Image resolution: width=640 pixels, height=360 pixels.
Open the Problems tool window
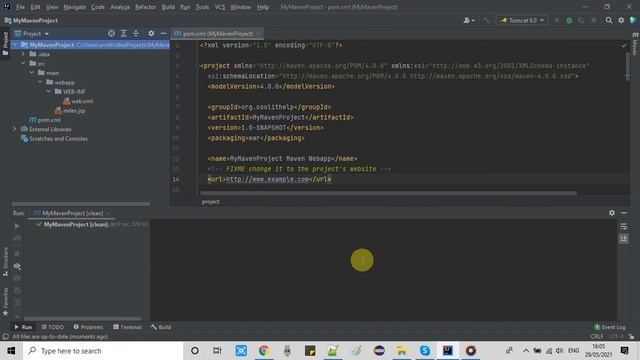coord(88,327)
